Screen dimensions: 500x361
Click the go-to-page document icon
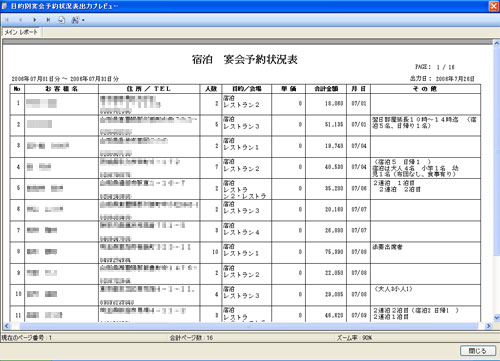[x=62, y=20]
